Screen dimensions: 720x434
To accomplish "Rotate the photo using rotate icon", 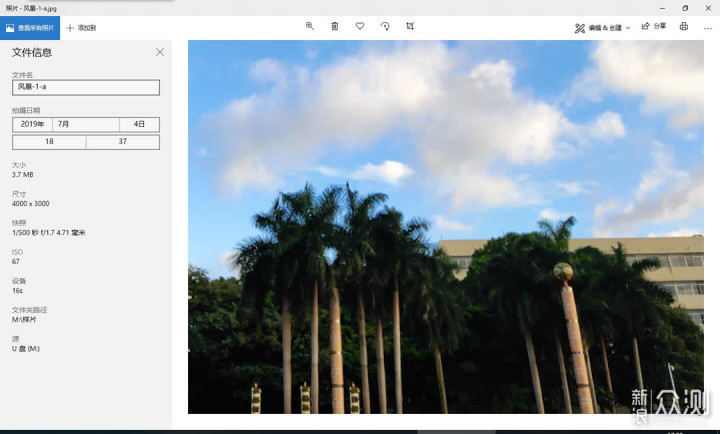I will 385,26.
